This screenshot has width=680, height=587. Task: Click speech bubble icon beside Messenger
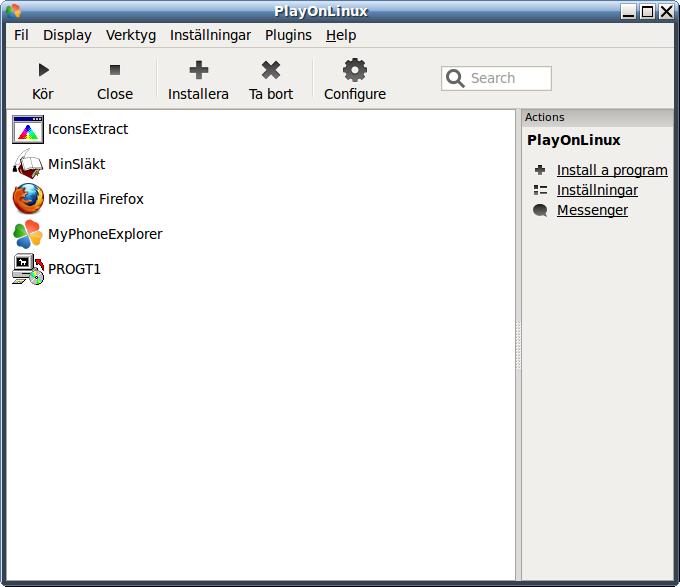[x=540, y=210]
